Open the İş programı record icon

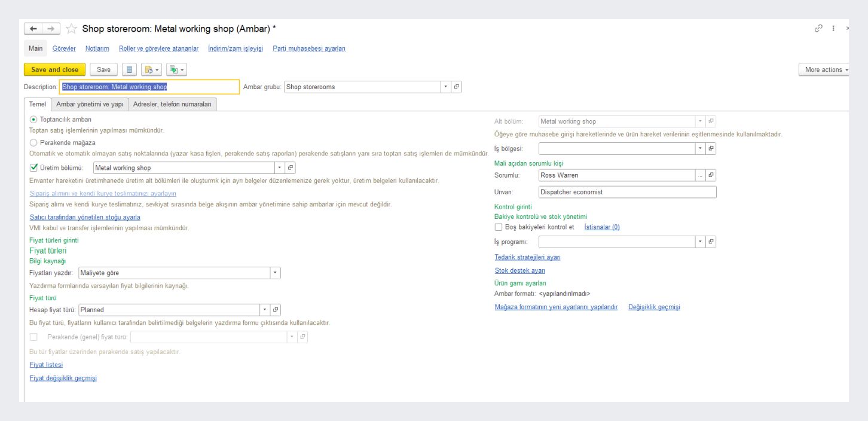tap(711, 242)
